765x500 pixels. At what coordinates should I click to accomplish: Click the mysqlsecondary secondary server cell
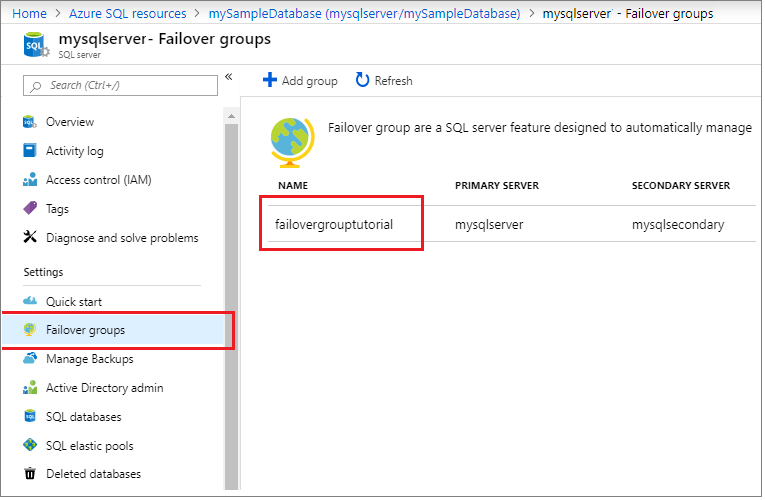[678, 224]
